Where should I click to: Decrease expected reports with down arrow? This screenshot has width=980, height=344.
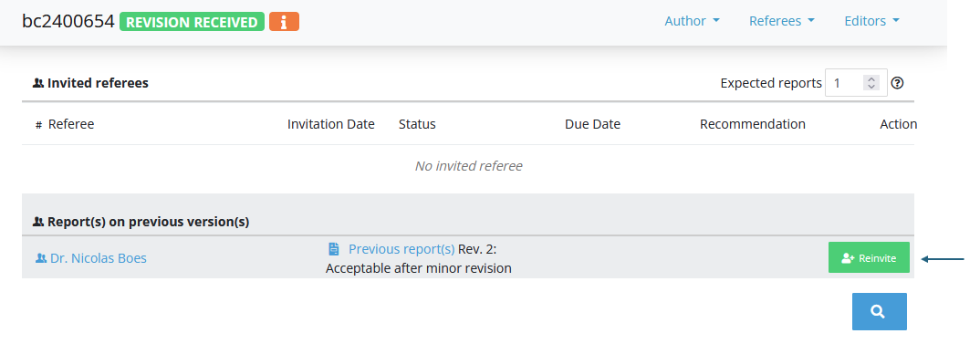coord(871,87)
